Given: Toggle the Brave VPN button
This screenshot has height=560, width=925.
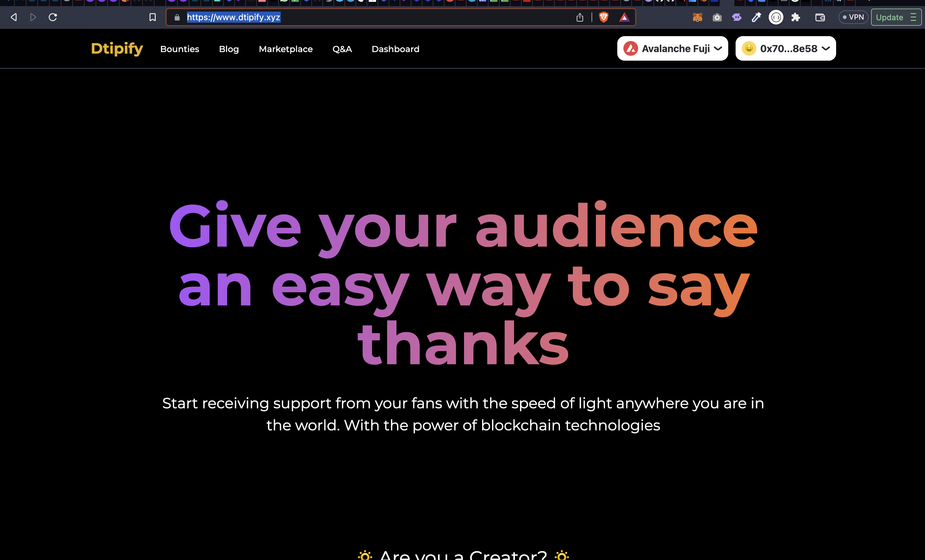Looking at the screenshot, I should point(853,17).
